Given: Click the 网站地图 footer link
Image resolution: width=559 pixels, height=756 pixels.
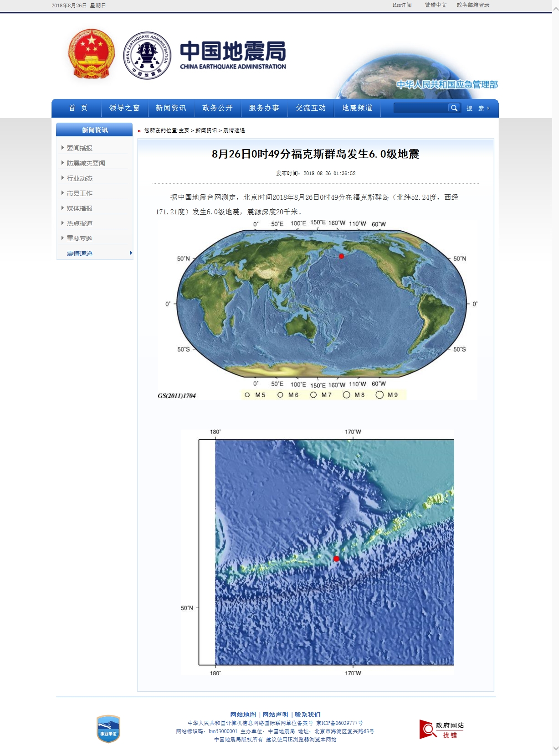Looking at the screenshot, I should pyautogui.click(x=243, y=715).
